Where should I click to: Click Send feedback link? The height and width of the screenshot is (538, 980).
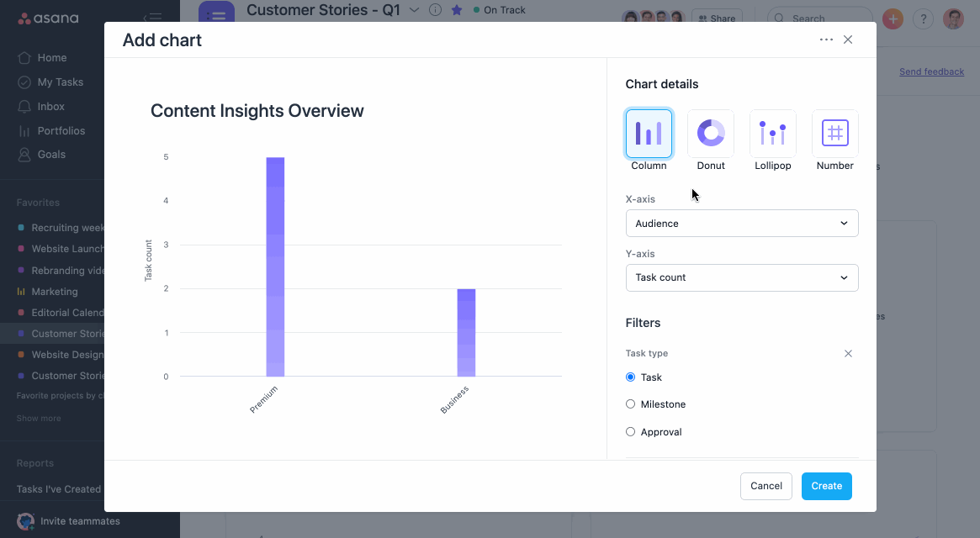[x=931, y=71]
